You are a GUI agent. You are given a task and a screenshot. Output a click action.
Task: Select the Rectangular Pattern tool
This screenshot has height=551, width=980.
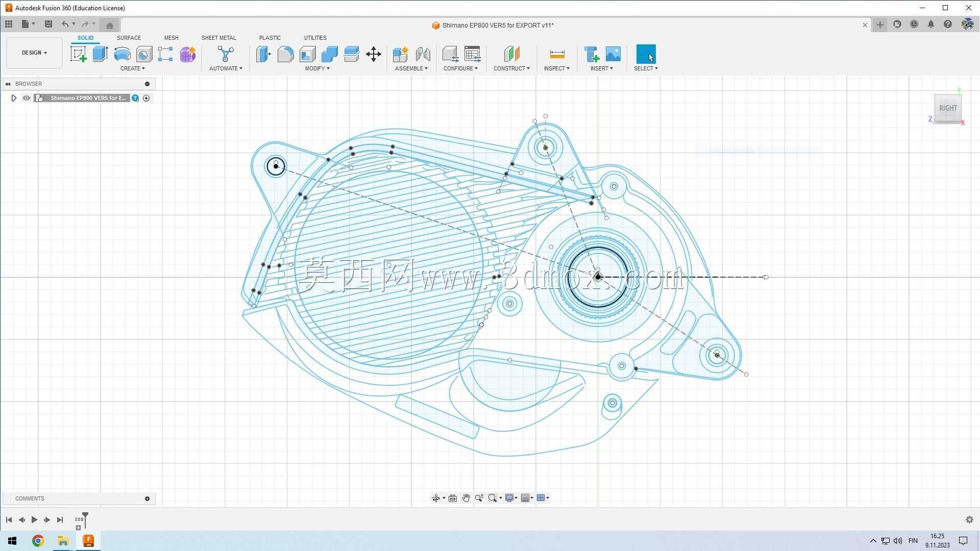coord(165,54)
